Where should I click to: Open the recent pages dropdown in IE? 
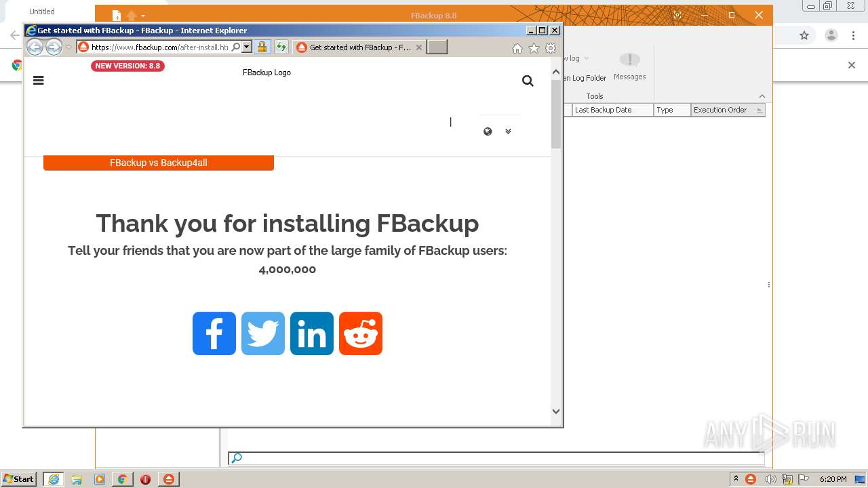click(x=68, y=47)
